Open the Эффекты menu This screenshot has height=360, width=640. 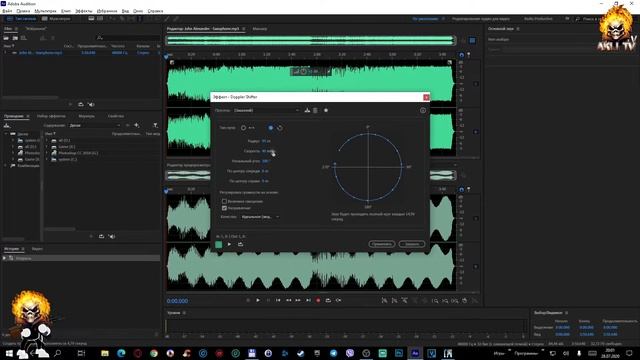pyautogui.click(x=84, y=11)
